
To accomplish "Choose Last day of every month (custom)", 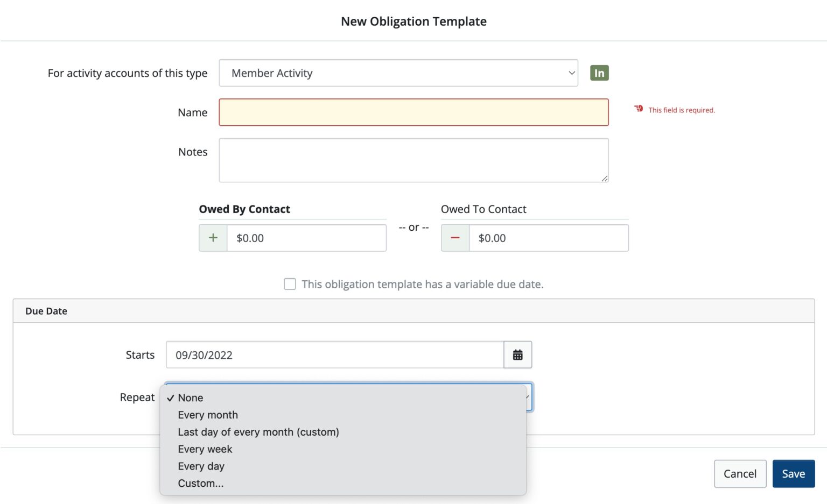I will [x=258, y=432].
